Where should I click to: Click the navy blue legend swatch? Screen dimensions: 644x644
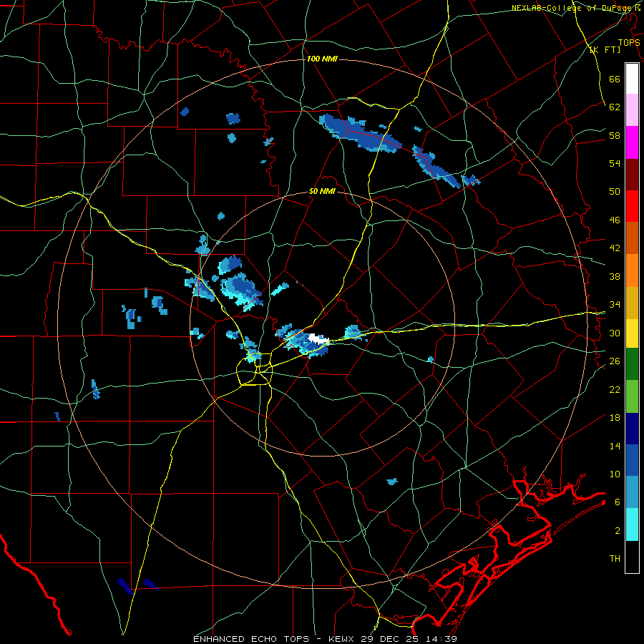632,429
